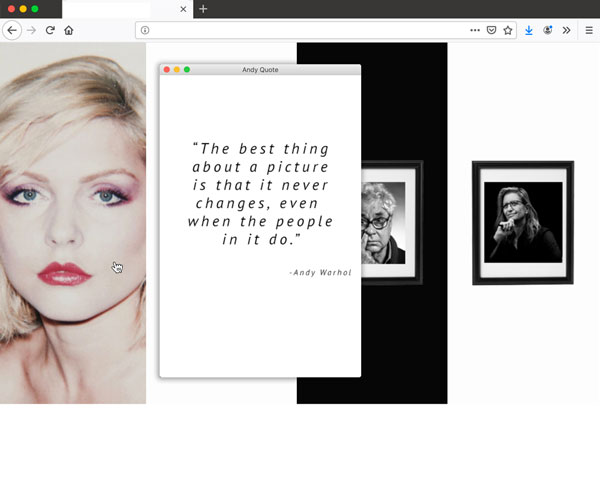Viewport: 600px width, 492px height.
Task: Select the framed portrait of woman
Action: click(522, 222)
